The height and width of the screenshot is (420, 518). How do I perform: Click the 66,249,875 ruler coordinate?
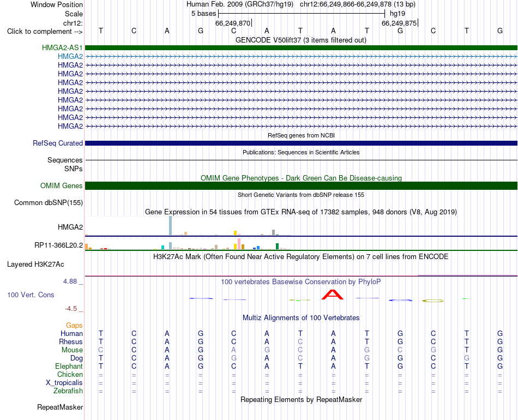(x=399, y=23)
